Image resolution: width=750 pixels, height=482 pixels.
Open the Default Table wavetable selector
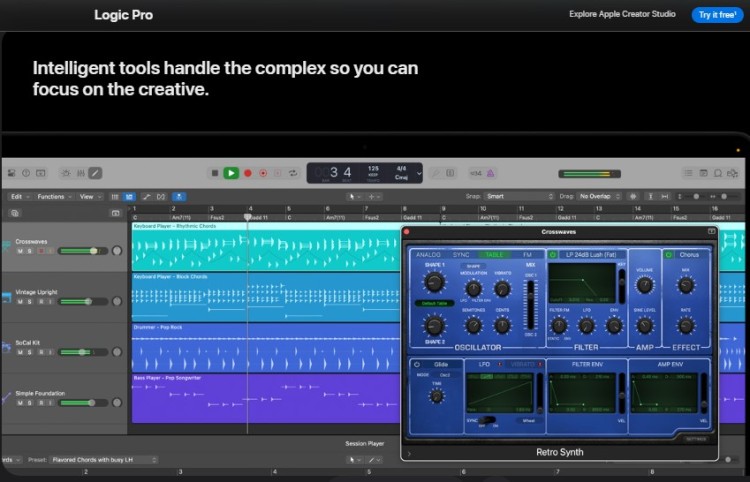tap(434, 303)
